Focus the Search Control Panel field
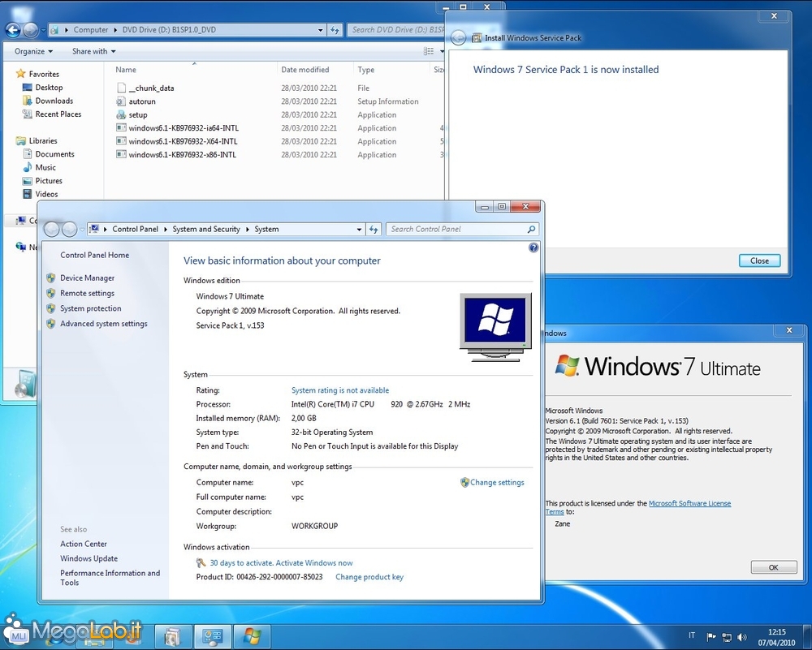Screen dimensions: 812x650 (x=462, y=230)
